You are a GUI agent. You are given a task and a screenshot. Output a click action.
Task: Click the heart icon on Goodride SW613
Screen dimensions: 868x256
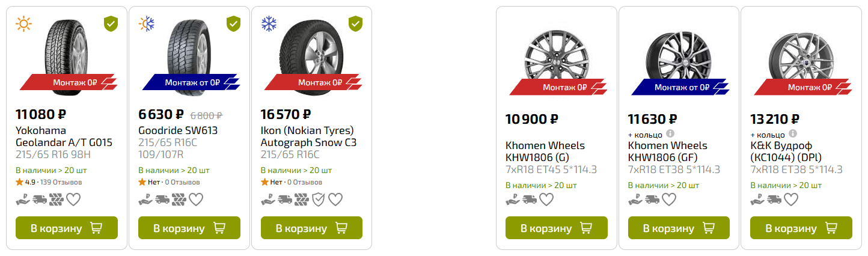click(x=196, y=200)
